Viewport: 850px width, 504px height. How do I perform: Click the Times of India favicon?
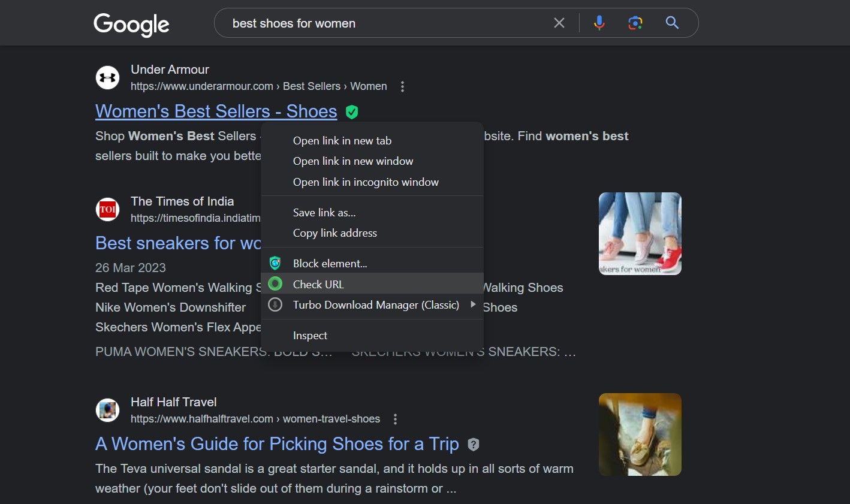pyautogui.click(x=107, y=209)
